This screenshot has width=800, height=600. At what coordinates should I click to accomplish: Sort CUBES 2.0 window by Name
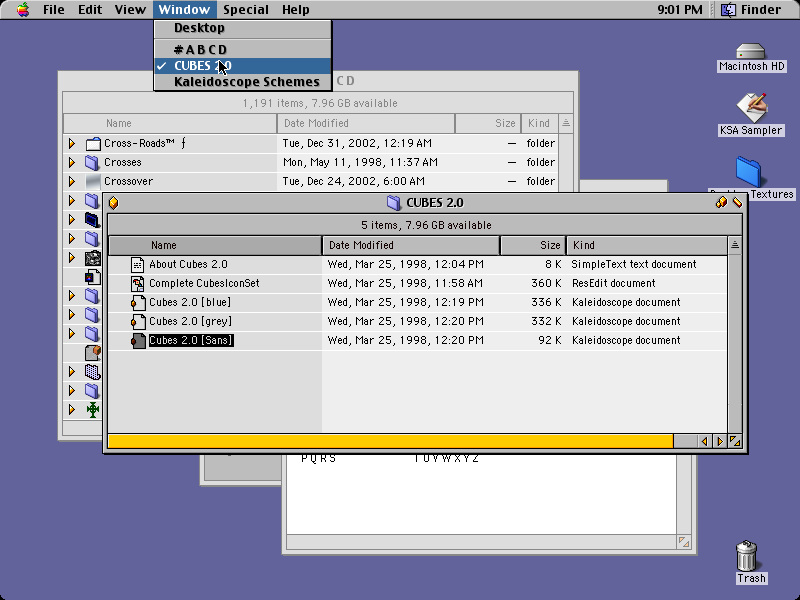(215, 245)
